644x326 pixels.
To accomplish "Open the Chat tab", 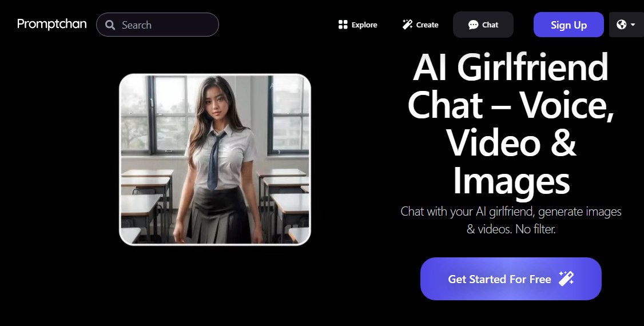I will tap(483, 25).
